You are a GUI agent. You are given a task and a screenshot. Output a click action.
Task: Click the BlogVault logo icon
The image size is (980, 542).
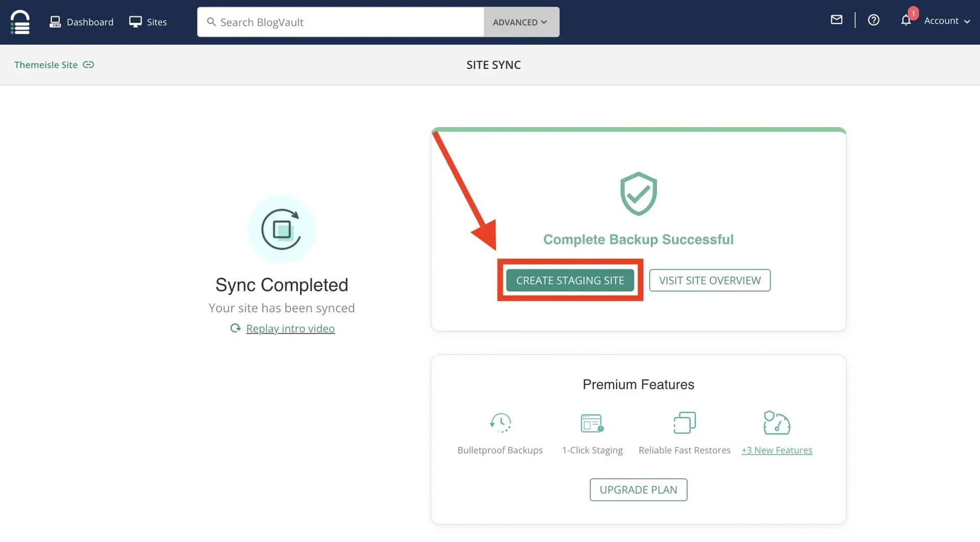tap(20, 22)
